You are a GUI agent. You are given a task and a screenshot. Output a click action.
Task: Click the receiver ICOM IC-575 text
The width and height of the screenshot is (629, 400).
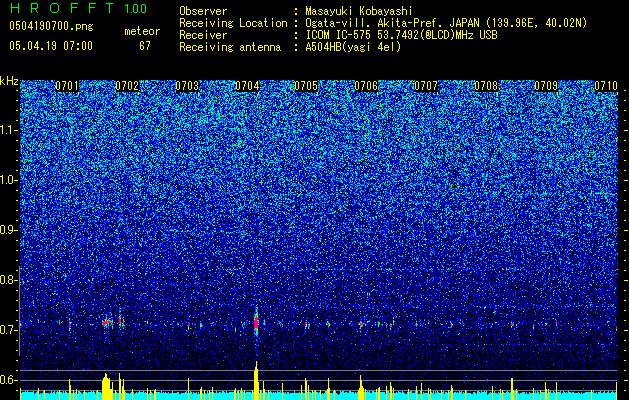pyautogui.click(x=401, y=35)
